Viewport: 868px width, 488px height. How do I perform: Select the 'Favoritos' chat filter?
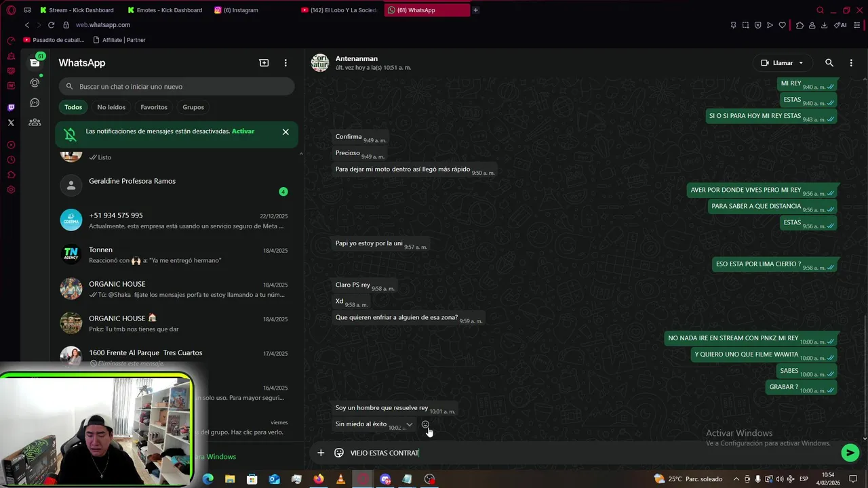click(x=154, y=107)
